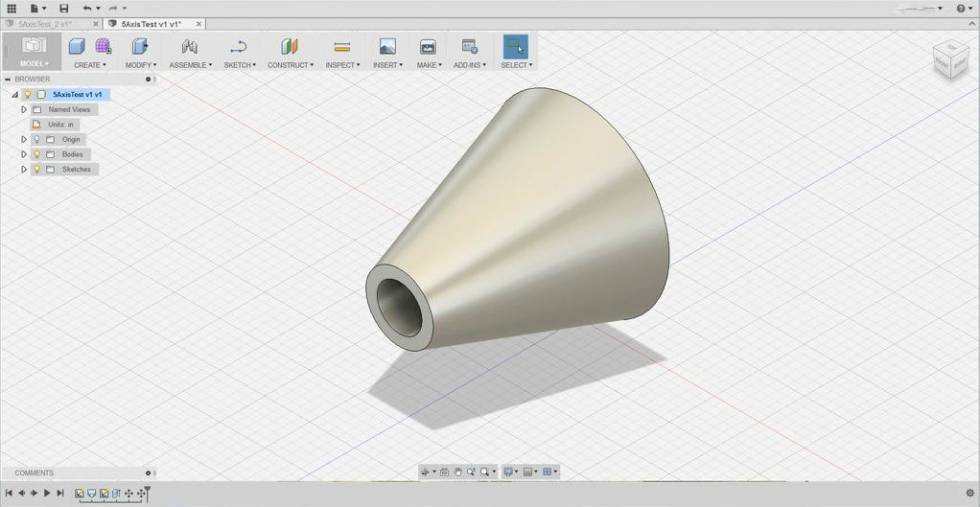This screenshot has height=507, width=980.
Task: Click the Look At navigation icon
Action: 444,472
